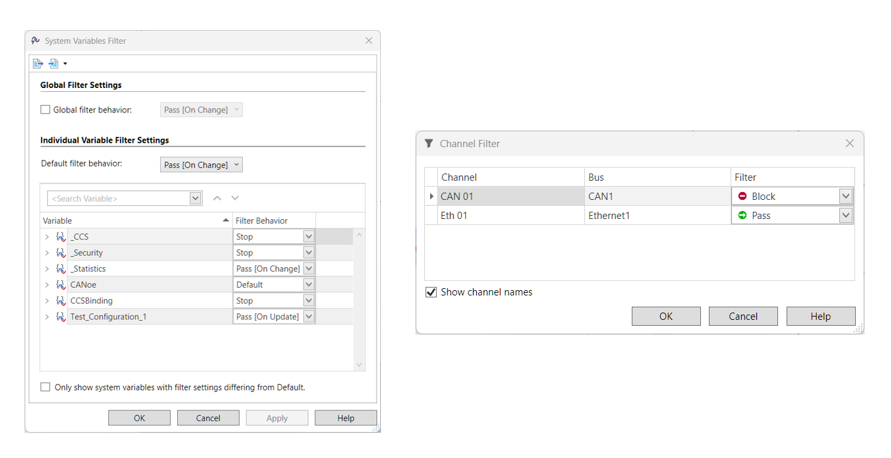Click the _Security namespace icon

coord(61,253)
